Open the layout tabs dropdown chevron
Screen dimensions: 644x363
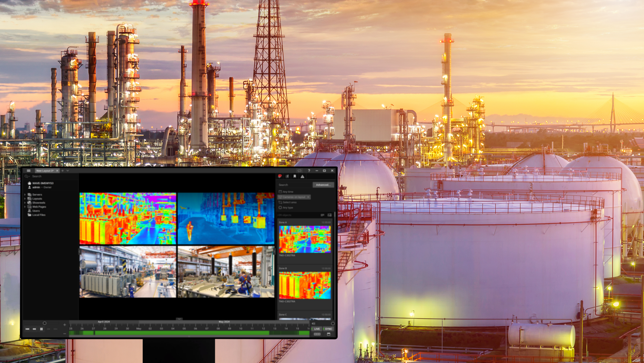(68, 170)
